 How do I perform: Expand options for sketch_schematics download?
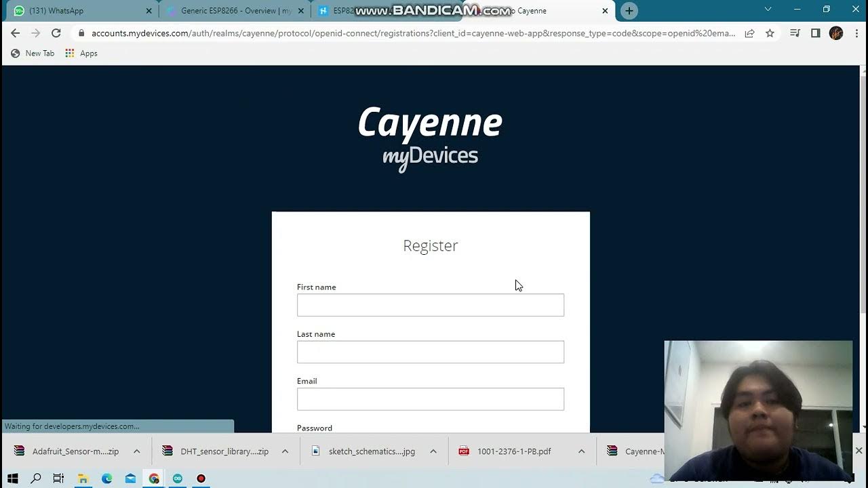coord(433,451)
